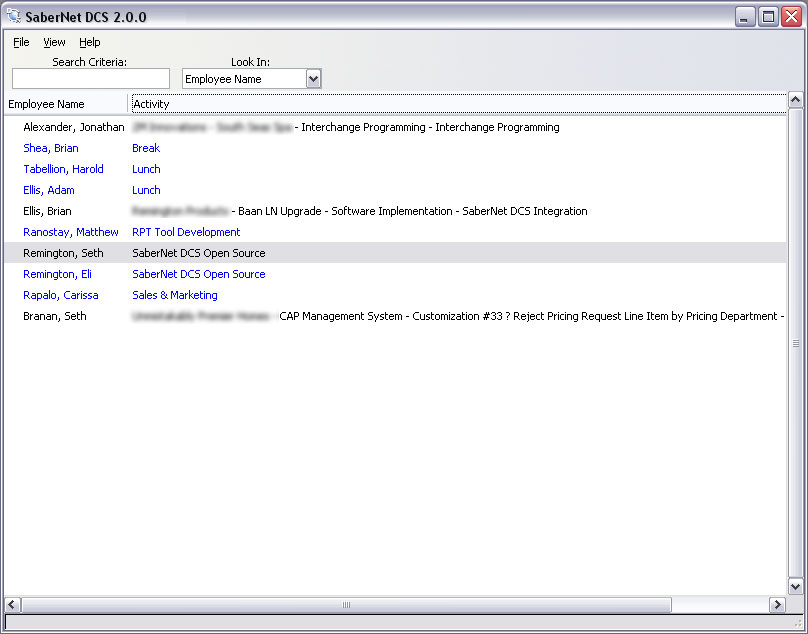Select employee Remington, Seth
808x634 pixels.
pos(63,253)
